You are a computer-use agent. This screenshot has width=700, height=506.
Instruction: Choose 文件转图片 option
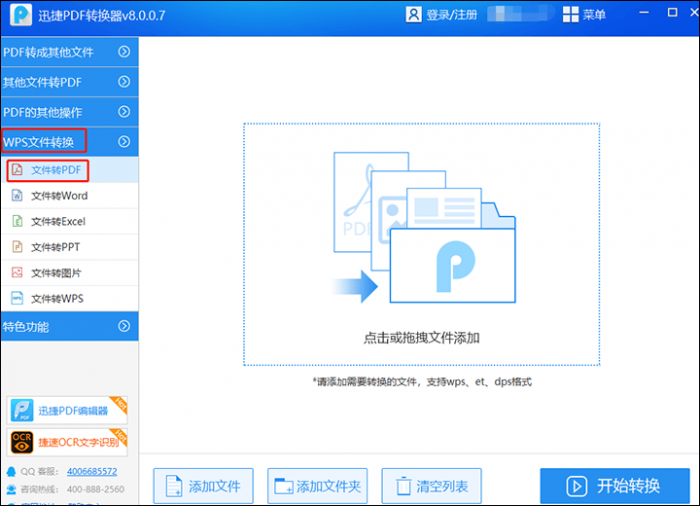[x=70, y=272]
